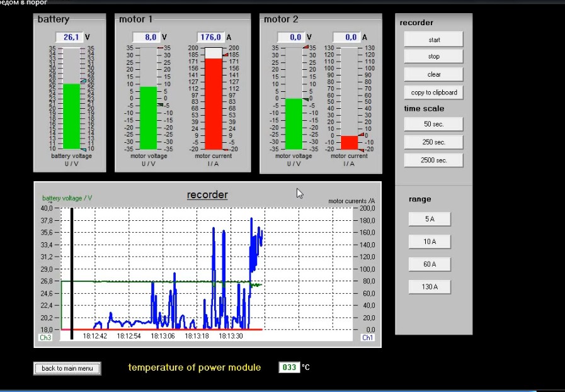565x392 pixels.
Task: Set time scale to 50 sec.
Action: click(433, 124)
